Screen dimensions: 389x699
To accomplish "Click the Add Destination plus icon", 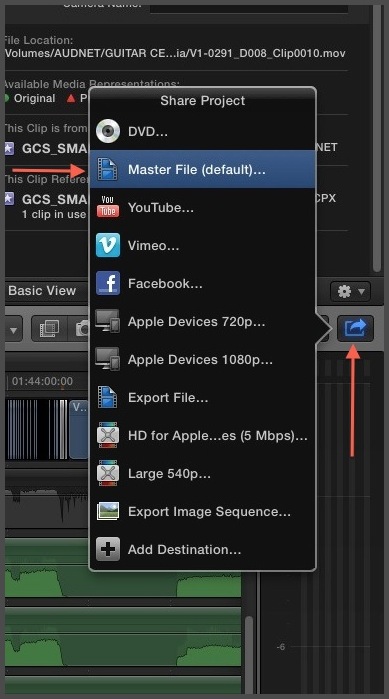I will (108, 549).
